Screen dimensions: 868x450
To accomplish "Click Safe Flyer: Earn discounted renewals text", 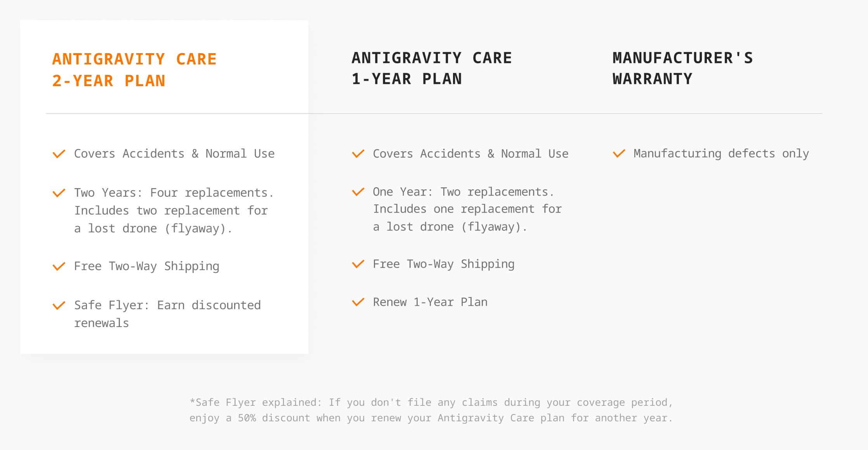I will click(x=167, y=314).
